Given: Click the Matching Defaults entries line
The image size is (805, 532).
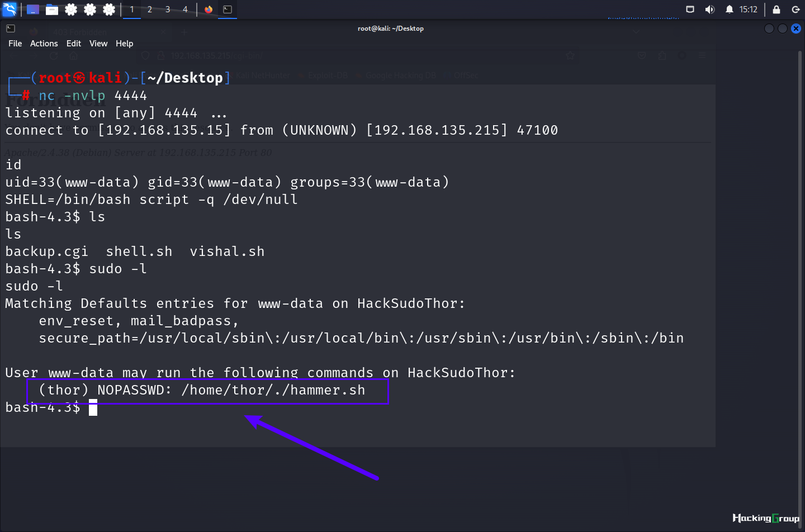Looking at the screenshot, I should click(x=235, y=303).
